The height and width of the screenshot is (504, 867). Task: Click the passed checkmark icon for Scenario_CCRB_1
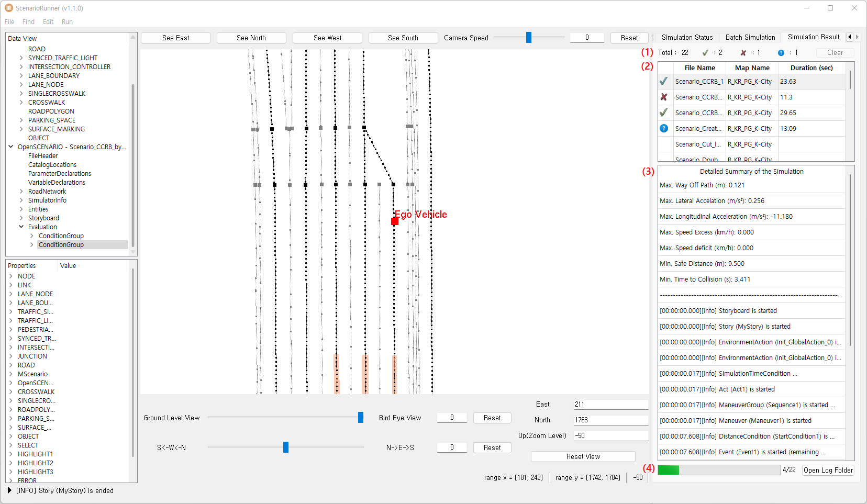(x=664, y=81)
